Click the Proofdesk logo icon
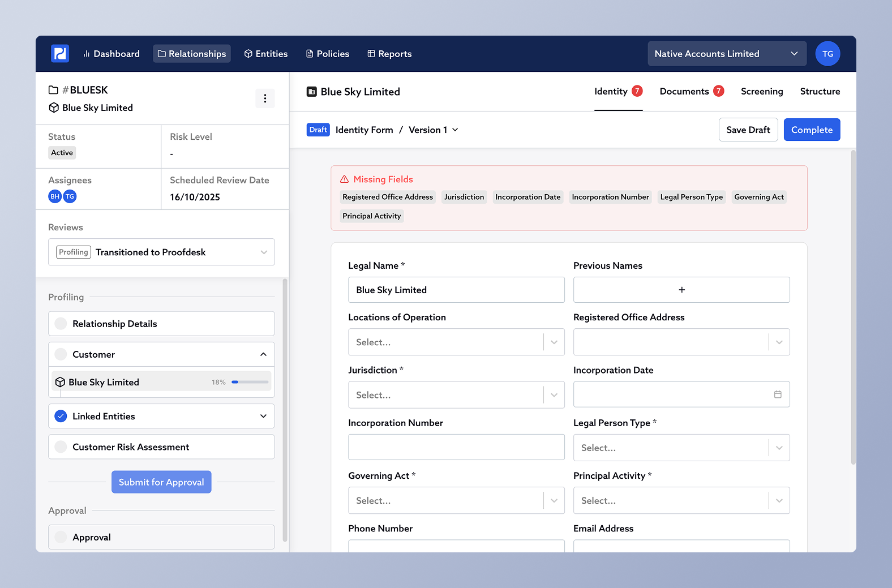This screenshot has width=892, height=588. pyautogui.click(x=60, y=54)
